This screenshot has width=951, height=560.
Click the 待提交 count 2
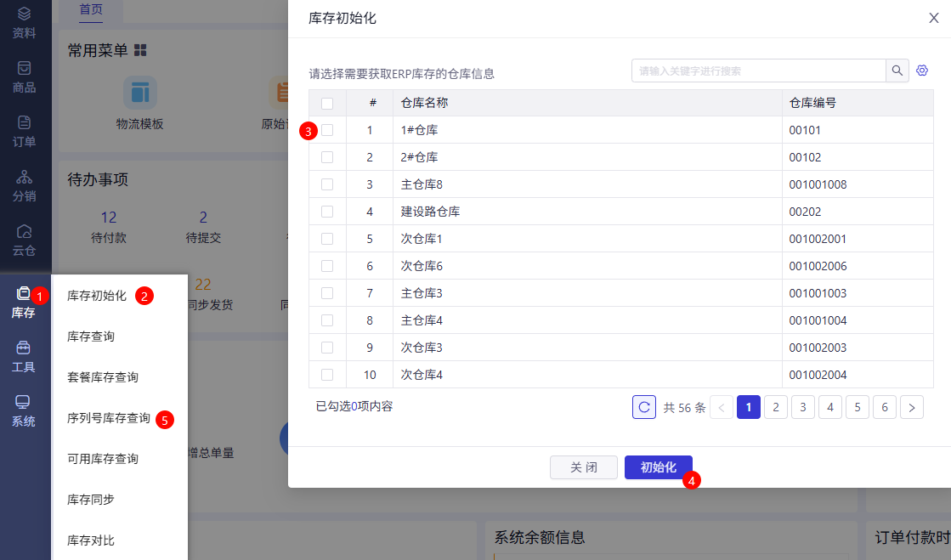(203, 218)
